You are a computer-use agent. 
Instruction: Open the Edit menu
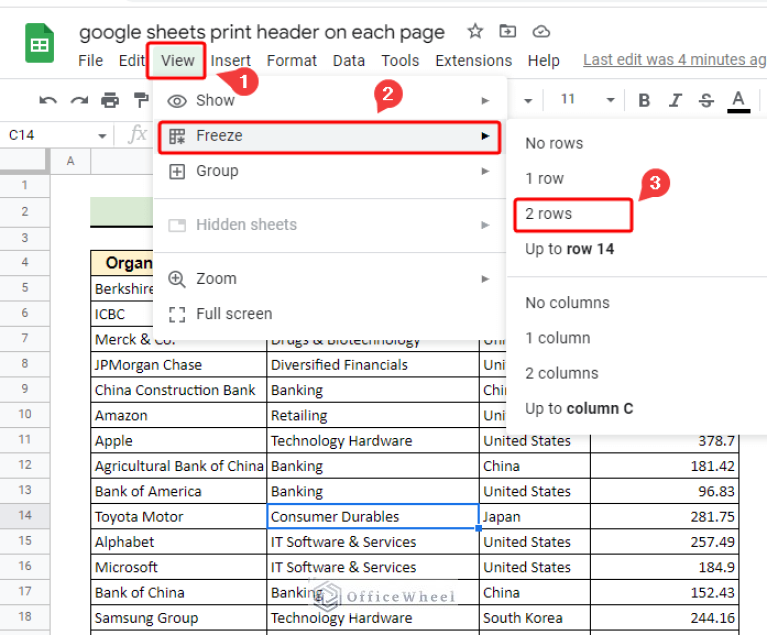point(132,61)
